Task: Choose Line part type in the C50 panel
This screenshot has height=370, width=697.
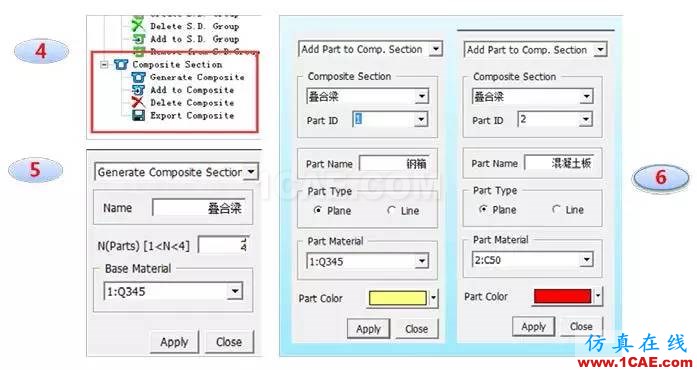Action: point(556,209)
